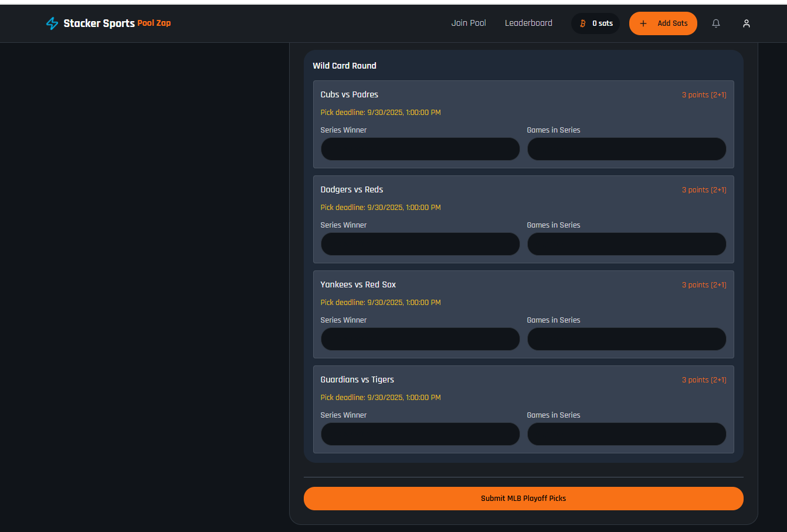Click 3 points label on Dodgers vs Reds

pyautogui.click(x=704, y=190)
